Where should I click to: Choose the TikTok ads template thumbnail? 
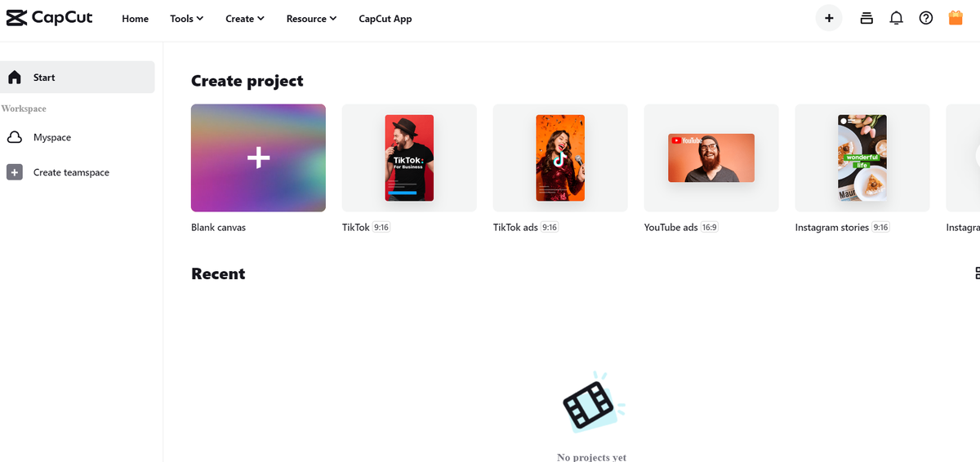[x=560, y=158]
